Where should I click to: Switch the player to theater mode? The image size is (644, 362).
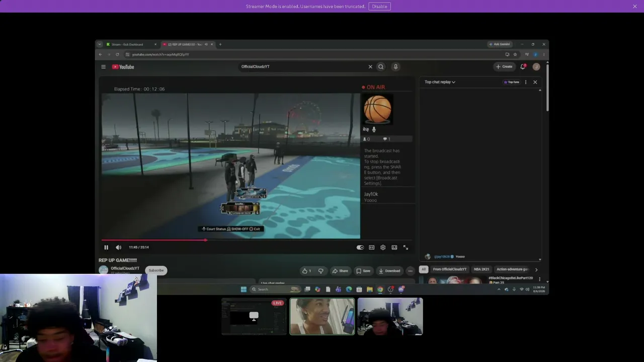(x=394, y=247)
